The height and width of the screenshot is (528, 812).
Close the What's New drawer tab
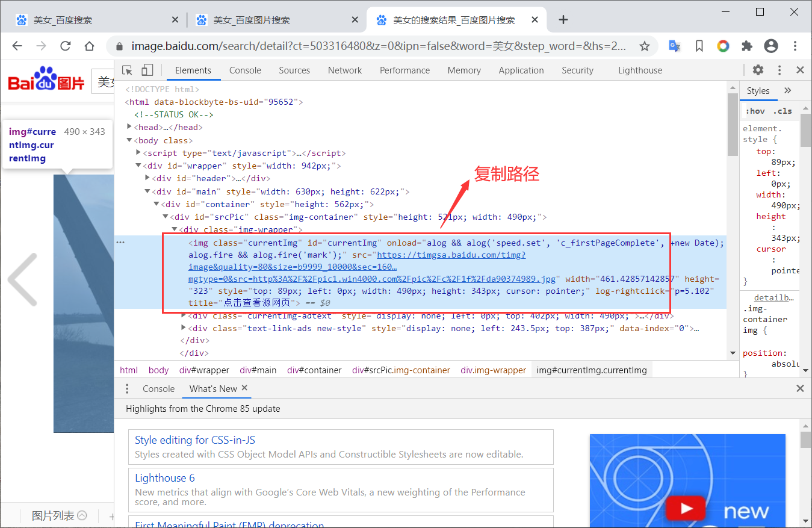244,388
